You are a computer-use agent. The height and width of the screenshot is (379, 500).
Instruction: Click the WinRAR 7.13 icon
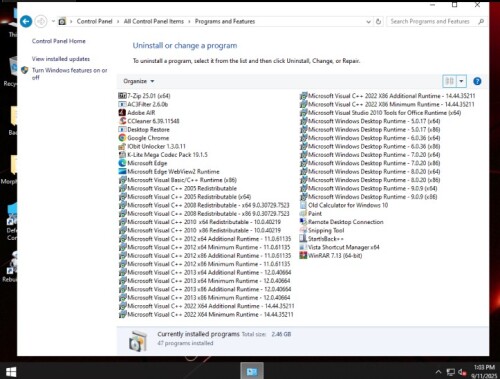tap(303, 256)
